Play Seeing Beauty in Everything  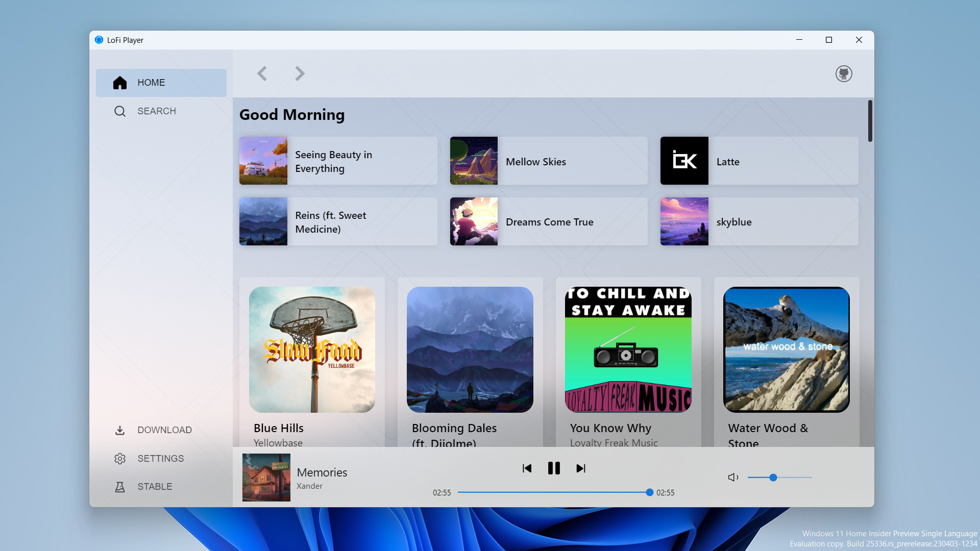click(338, 161)
